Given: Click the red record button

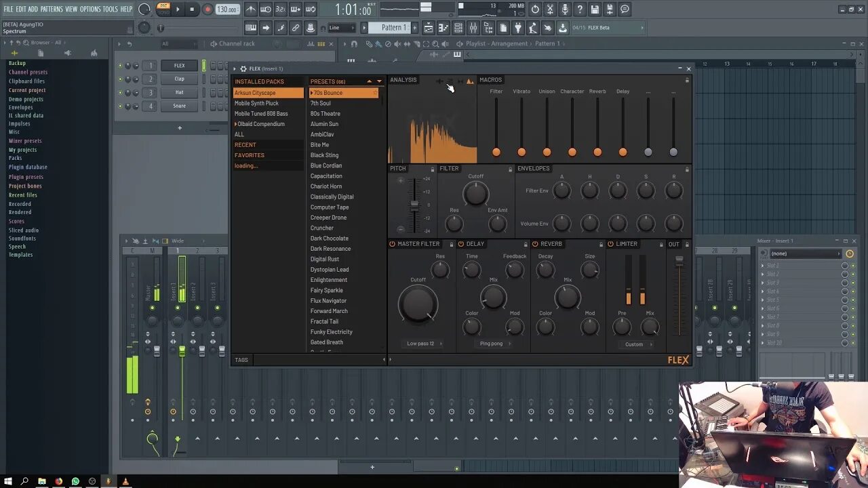Looking at the screenshot, I should pyautogui.click(x=208, y=9).
